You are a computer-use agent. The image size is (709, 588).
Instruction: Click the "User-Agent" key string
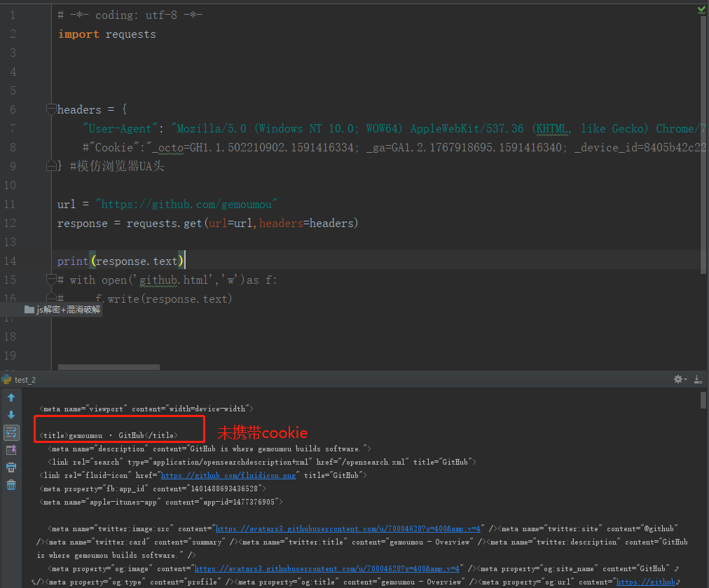click(x=121, y=128)
